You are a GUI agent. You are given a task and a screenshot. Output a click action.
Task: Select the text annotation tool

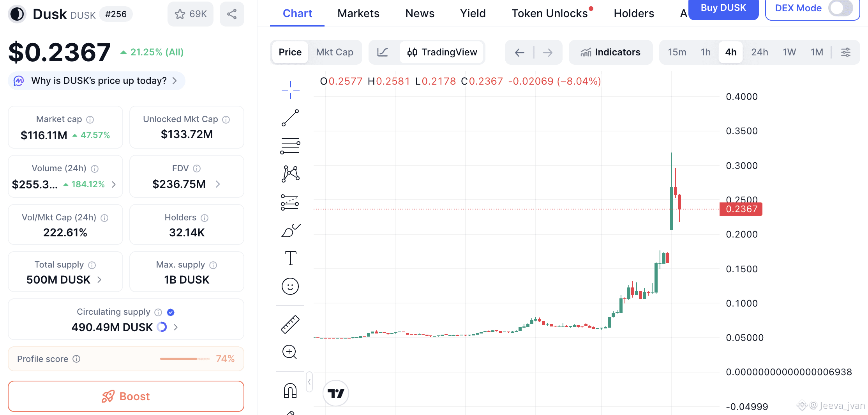click(x=290, y=258)
